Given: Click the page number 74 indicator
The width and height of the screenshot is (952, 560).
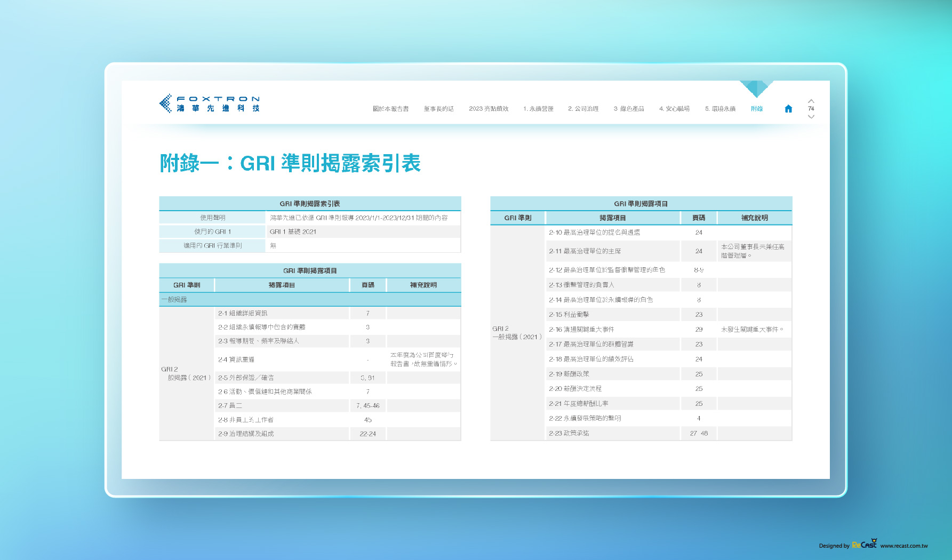Looking at the screenshot, I should coord(811,109).
